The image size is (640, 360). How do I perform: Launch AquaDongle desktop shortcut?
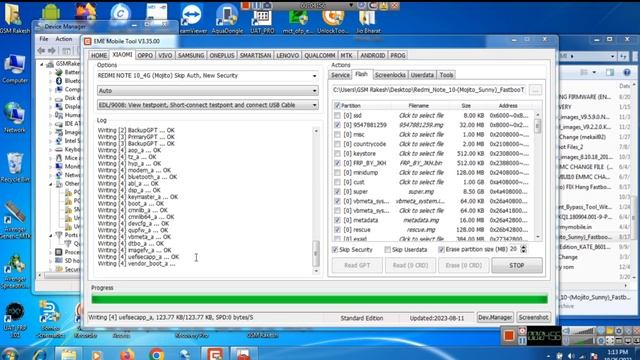[x=227, y=18]
